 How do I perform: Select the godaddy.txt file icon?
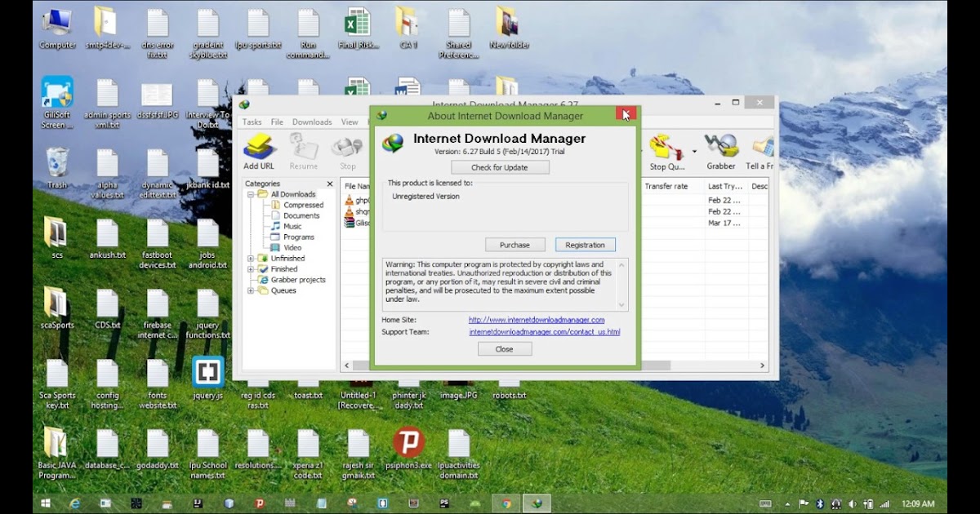158,449
